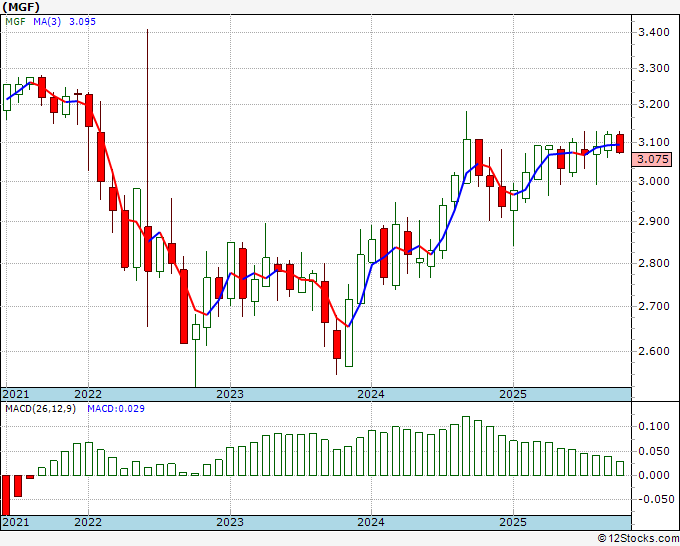Click the 0.100 MACD axis label

(x=654, y=426)
